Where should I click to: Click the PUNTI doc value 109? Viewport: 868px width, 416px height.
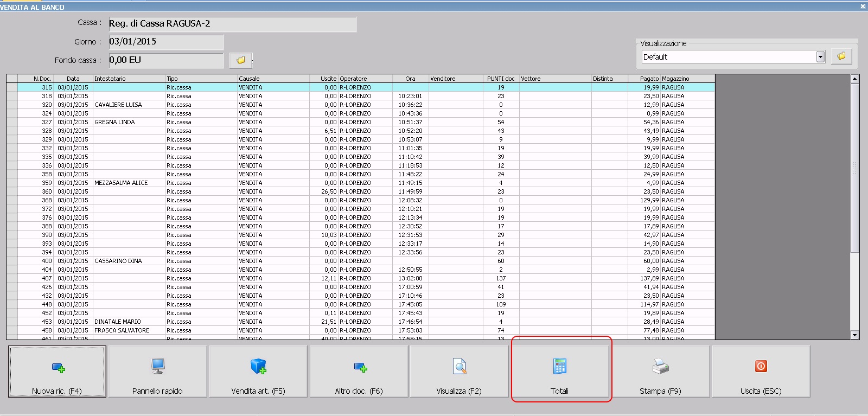click(x=501, y=304)
